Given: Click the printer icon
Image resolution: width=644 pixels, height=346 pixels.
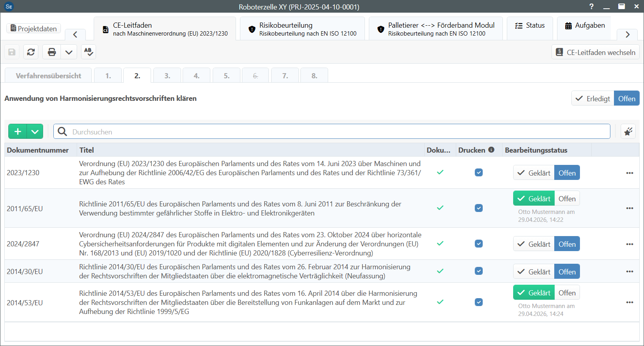Looking at the screenshot, I should [52, 52].
